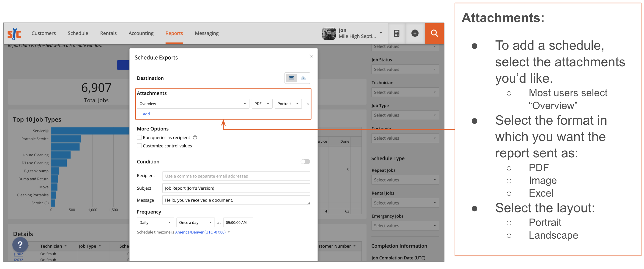
Task: Open the Portrait layout dropdown
Action: (x=288, y=104)
